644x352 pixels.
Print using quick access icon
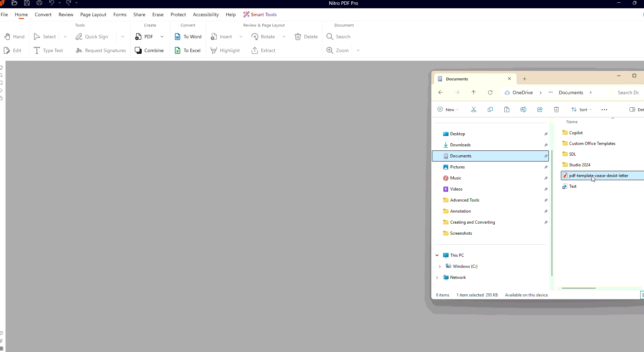(39, 3)
